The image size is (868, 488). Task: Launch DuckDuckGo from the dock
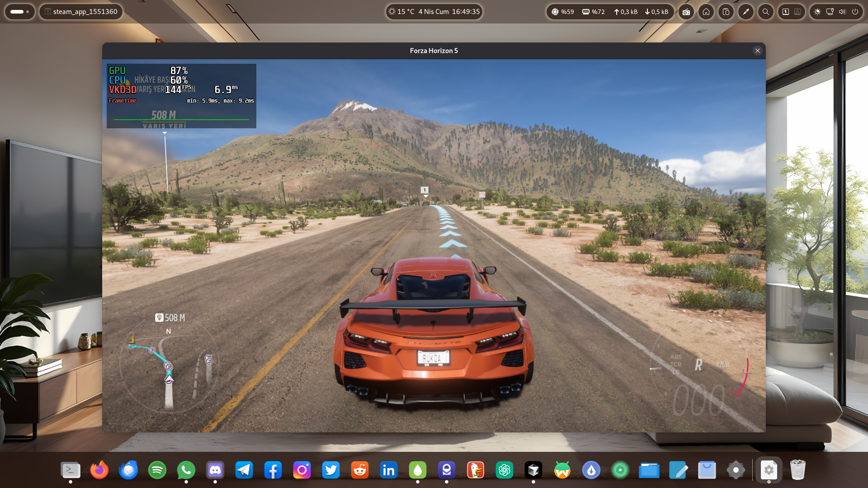[x=476, y=470]
